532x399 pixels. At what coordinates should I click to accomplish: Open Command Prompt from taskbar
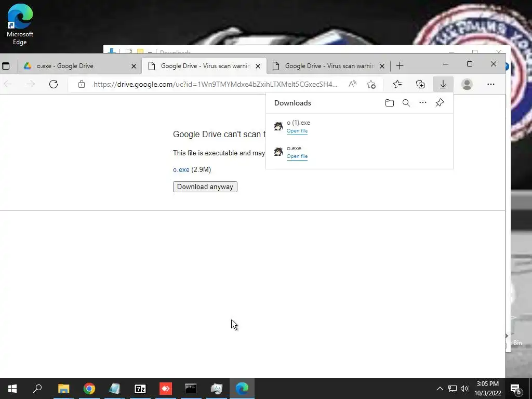click(191, 389)
